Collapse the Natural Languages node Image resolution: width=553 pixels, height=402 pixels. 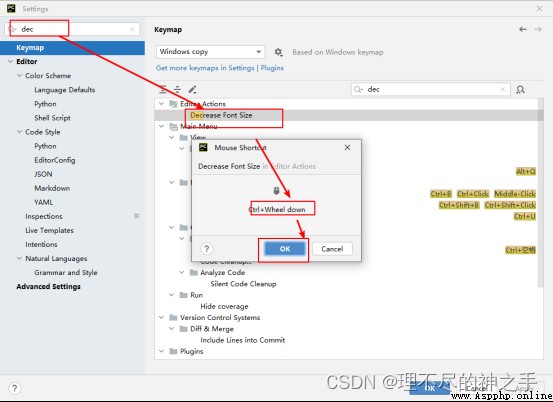[19, 258]
